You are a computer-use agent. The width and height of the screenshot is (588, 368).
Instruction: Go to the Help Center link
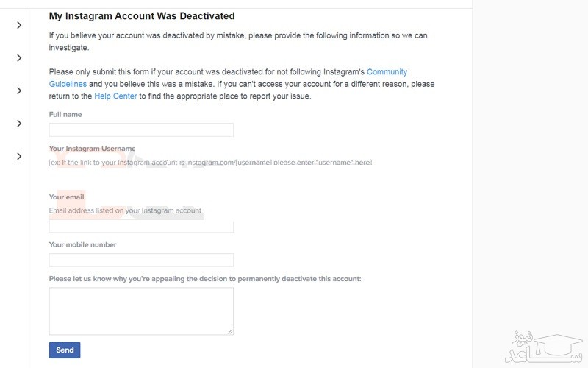pyautogui.click(x=115, y=96)
